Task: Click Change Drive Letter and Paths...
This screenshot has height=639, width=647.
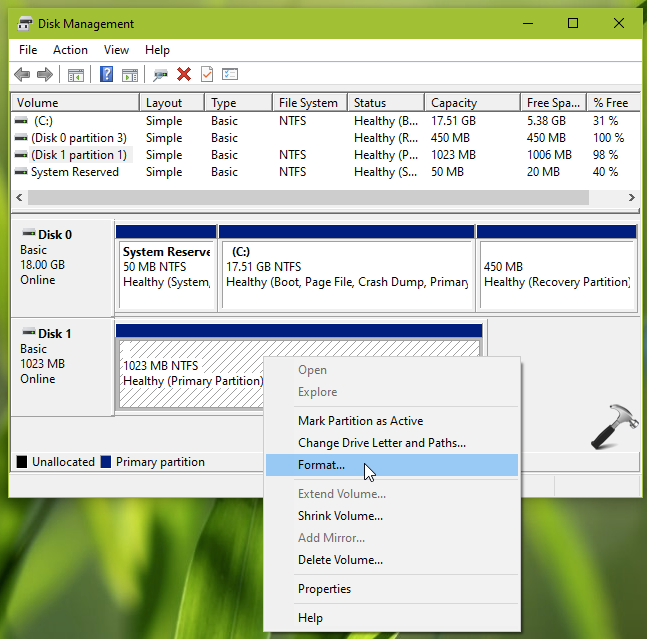Action: pyautogui.click(x=381, y=443)
